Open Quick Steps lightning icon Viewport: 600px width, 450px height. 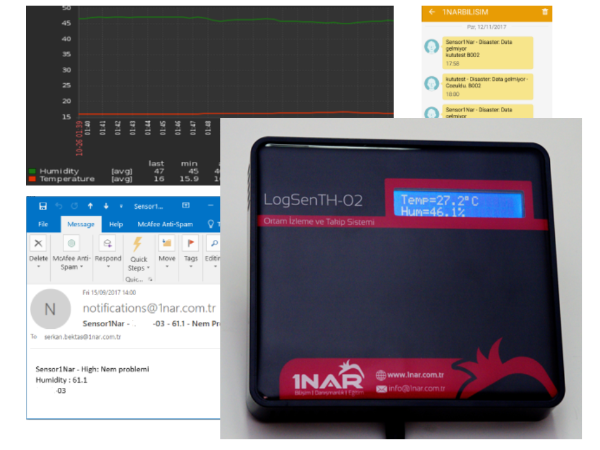coord(138,244)
